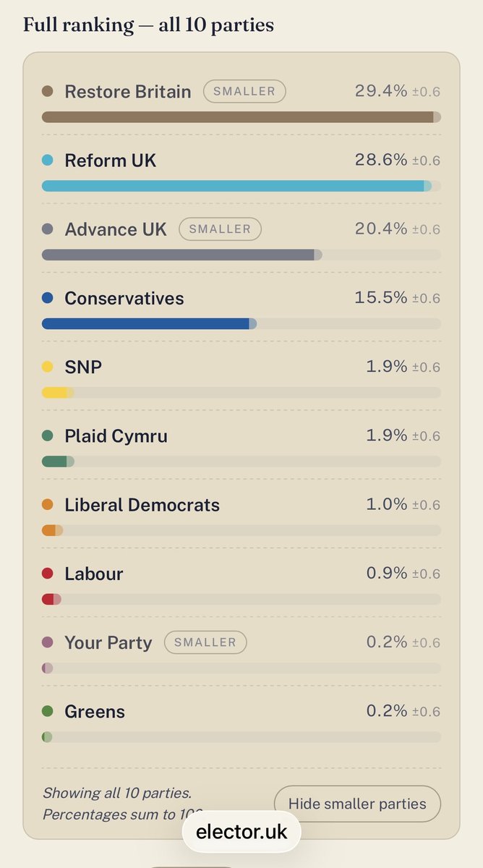Click the brown dot beside Restore Britain
Image resolution: width=483 pixels, height=868 pixels.
[x=48, y=92]
